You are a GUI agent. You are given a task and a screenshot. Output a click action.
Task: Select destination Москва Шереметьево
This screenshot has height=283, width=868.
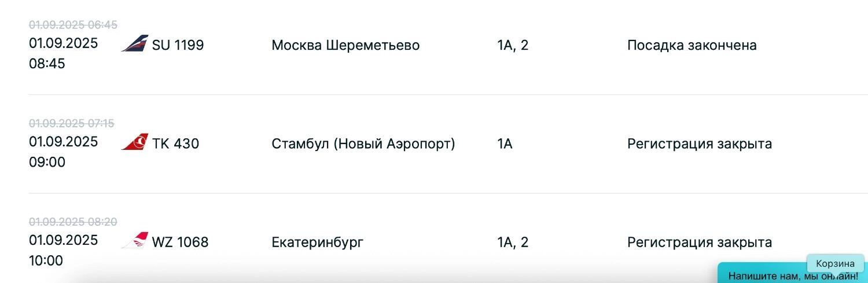(x=345, y=45)
